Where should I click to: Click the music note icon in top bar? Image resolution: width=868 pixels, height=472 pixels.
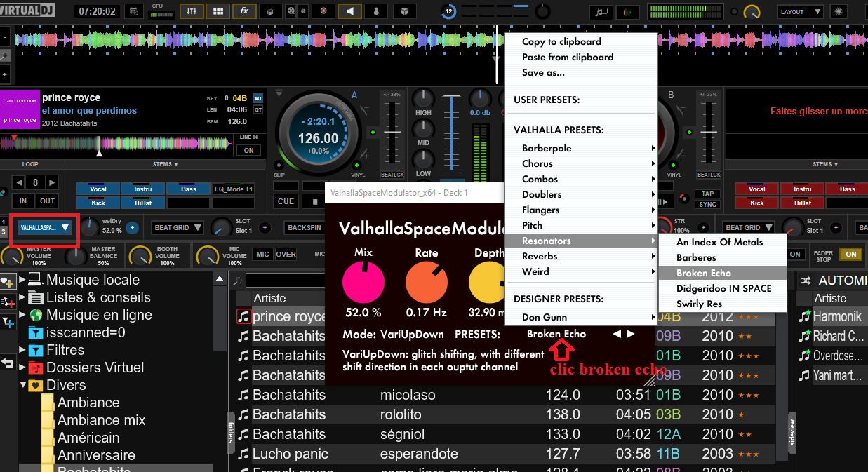[601, 12]
